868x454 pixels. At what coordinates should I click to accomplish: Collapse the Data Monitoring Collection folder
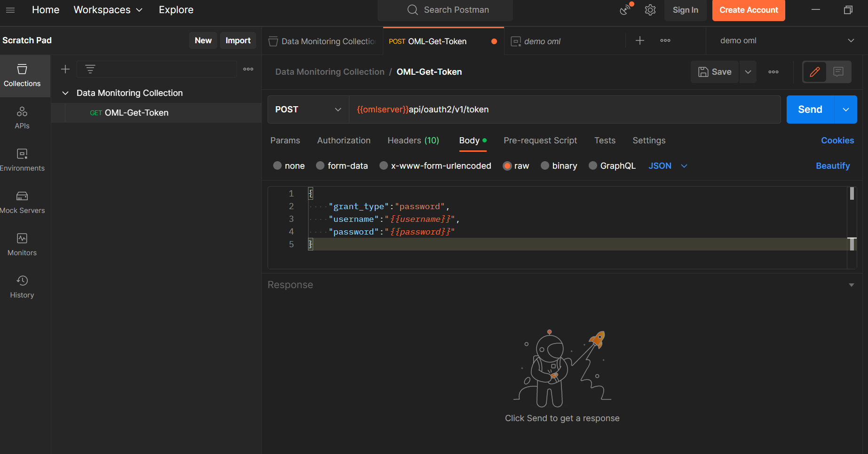pyautogui.click(x=65, y=93)
